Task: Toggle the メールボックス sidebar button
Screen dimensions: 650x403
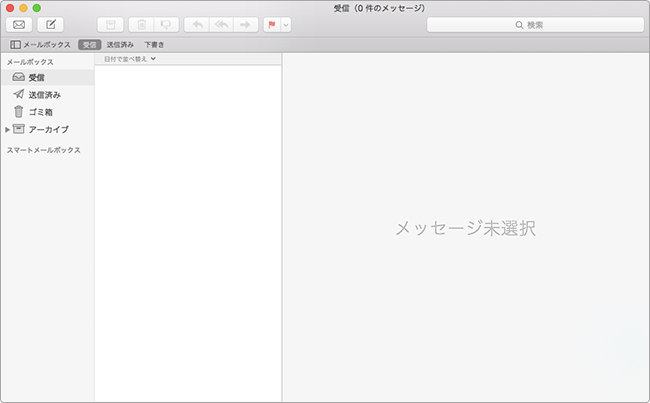Action: pyautogui.click(x=40, y=45)
